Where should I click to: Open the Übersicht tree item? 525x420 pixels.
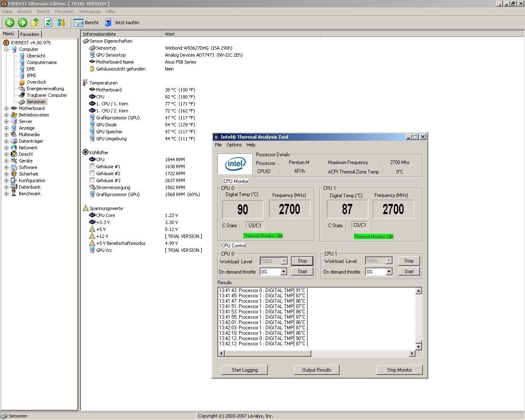[x=36, y=56]
